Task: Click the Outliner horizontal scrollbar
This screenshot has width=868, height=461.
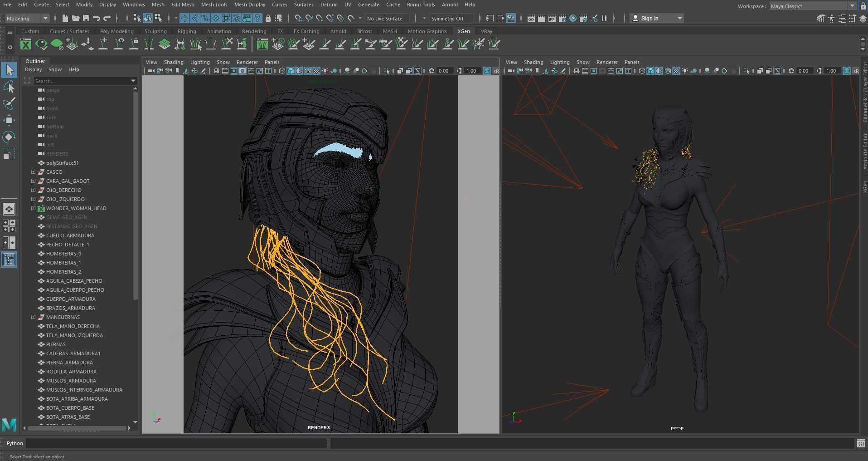Action: [x=77, y=428]
